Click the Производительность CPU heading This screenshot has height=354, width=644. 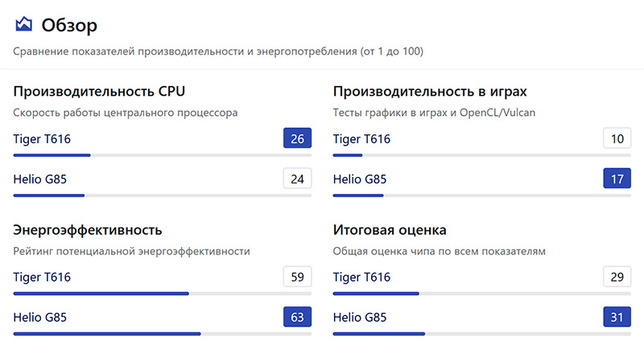click(x=105, y=91)
